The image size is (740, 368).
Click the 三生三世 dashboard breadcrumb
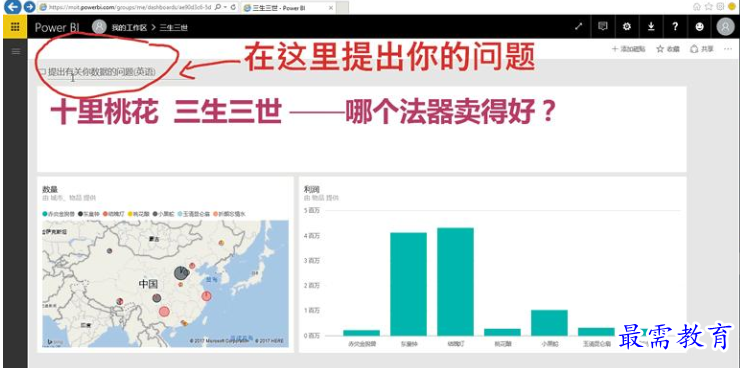(174, 27)
